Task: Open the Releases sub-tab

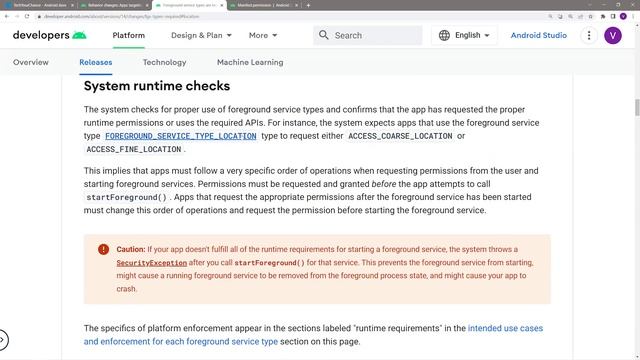Action: [96, 62]
